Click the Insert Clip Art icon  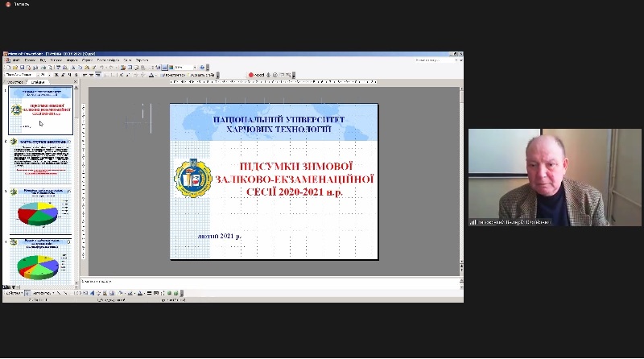(105, 293)
